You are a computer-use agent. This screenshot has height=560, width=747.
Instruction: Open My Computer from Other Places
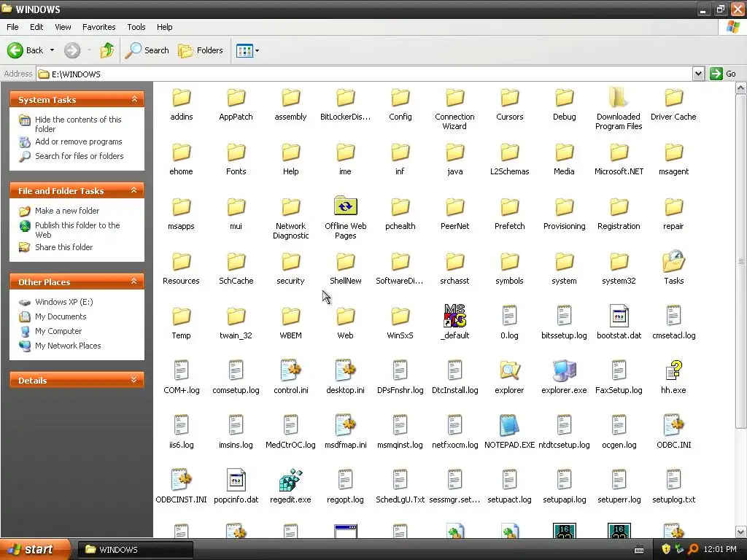tap(58, 331)
